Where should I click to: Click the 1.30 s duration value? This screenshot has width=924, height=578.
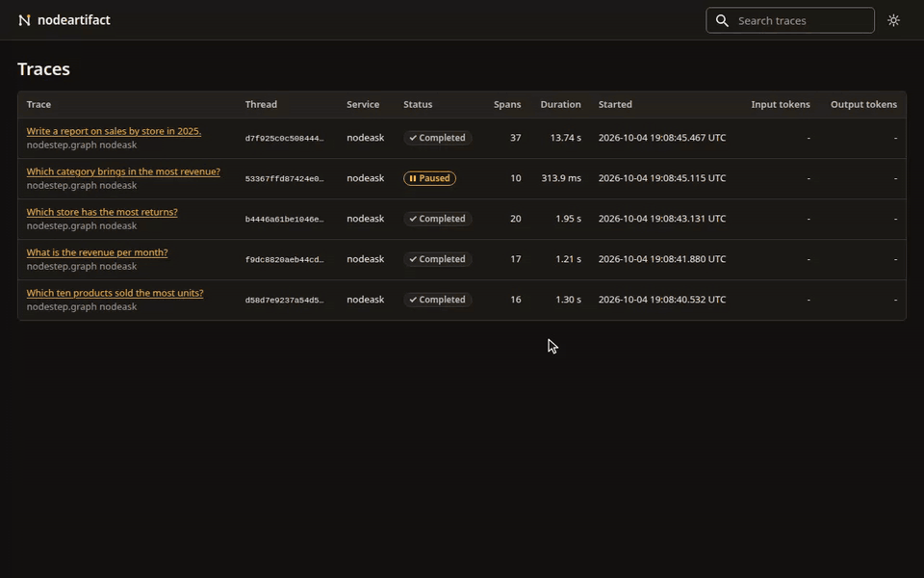tap(568, 300)
